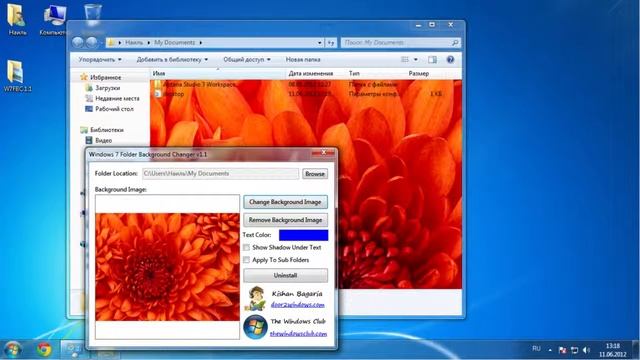The width and height of the screenshot is (640, 360).
Task: Open Windows Start button
Action: coord(12,350)
